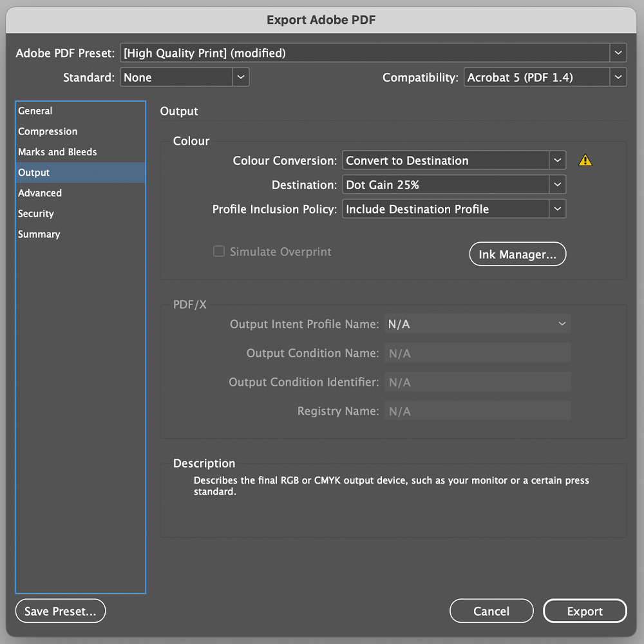The height and width of the screenshot is (644, 644).
Task: Switch to Marks and Bleeds panel
Action: point(80,152)
